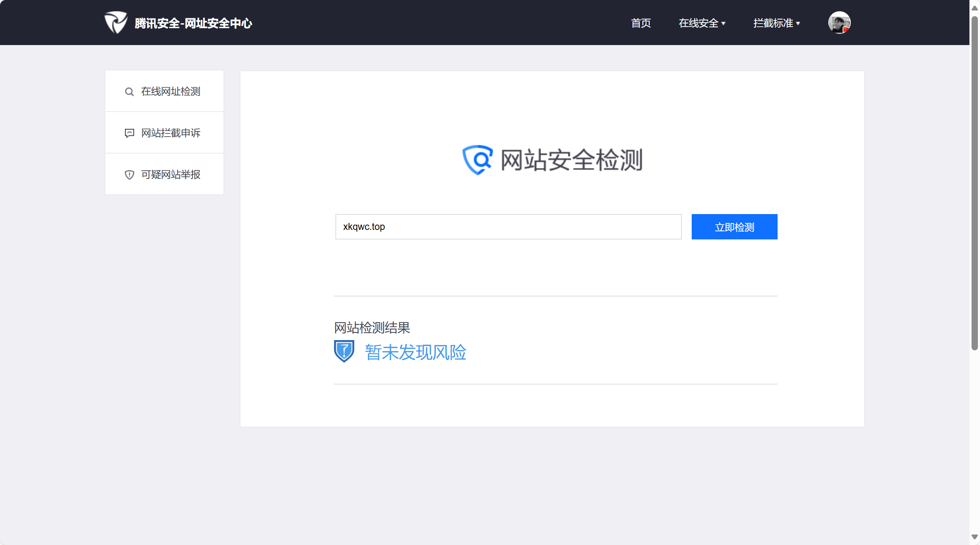
Task: Click the Tencent Security shield logo
Action: (116, 23)
